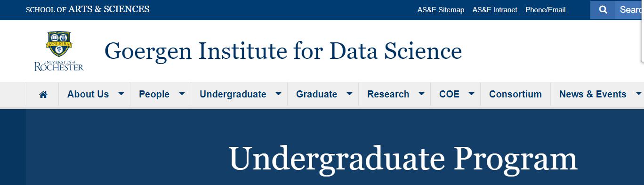
Task: Expand the Graduate dropdown arrow
Action: pyautogui.click(x=349, y=94)
